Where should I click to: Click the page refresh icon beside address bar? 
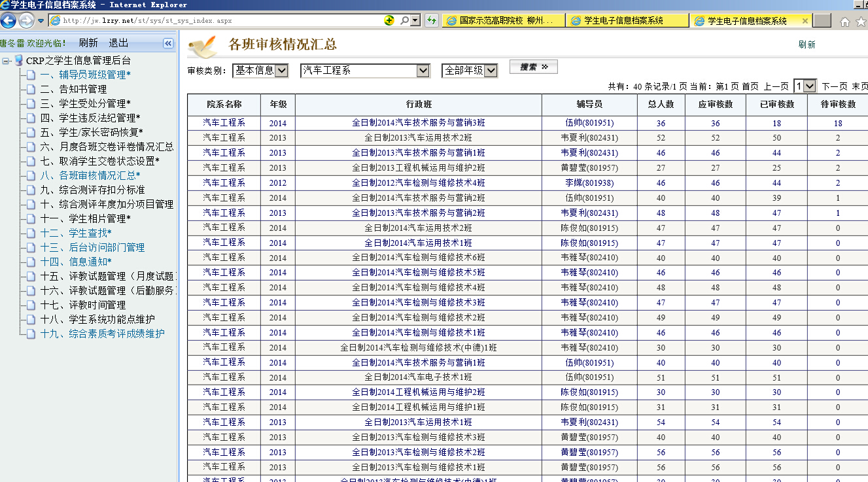click(x=432, y=21)
